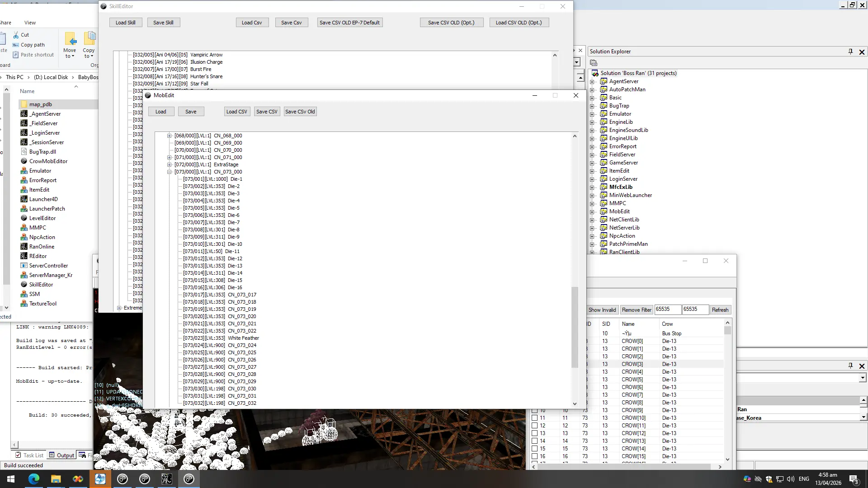Viewport: 868px width, 488px height.
Task: Expand the [068/000] CN_068_000 node
Action: tap(170, 136)
